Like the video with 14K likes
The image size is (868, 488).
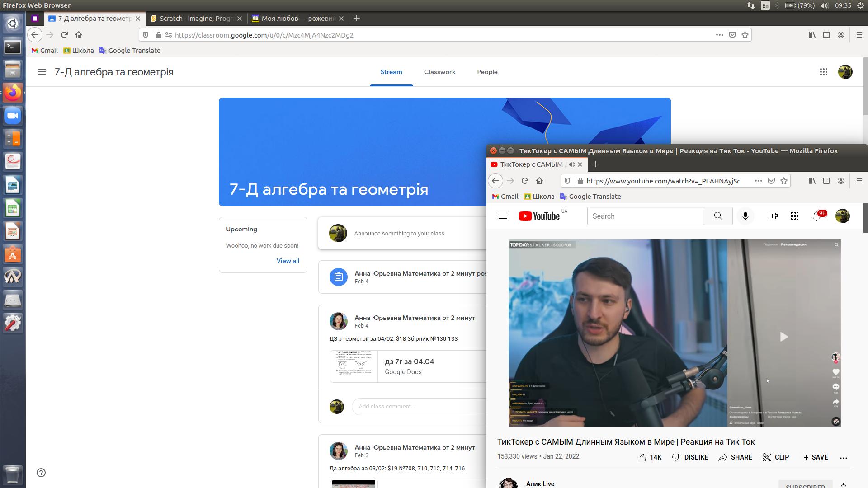649,457
